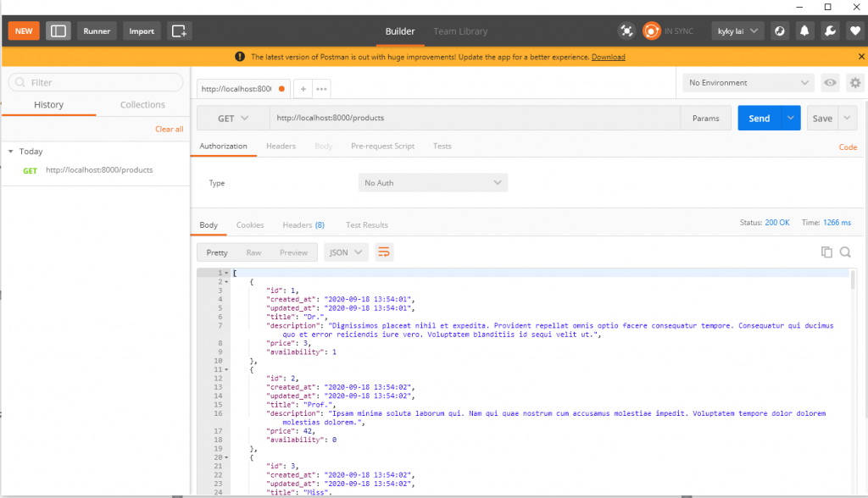
Task: Open the Test Results tab
Action: (366, 224)
